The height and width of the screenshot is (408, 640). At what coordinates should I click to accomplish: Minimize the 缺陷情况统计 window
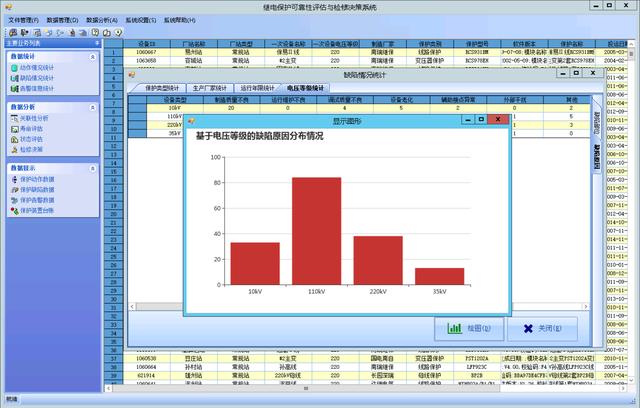[563, 73]
